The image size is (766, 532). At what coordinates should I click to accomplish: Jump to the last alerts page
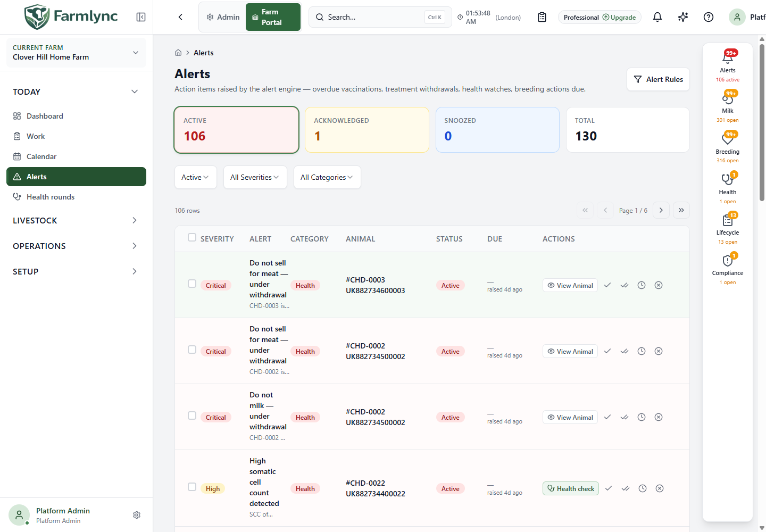(x=681, y=210)
